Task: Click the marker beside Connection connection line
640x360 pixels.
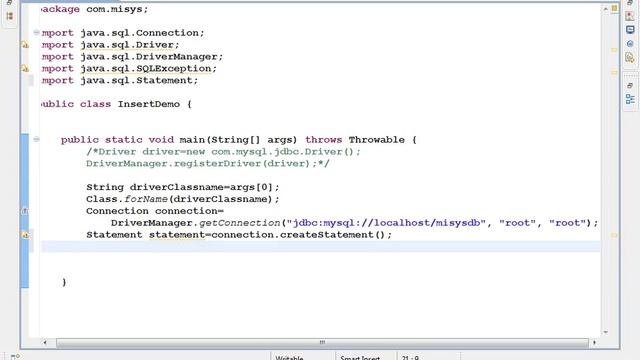Action: (25, 211)
